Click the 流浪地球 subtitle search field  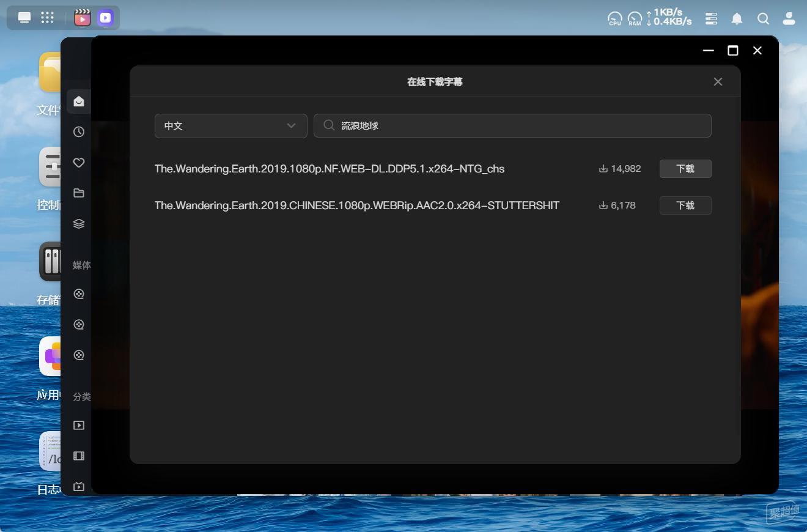[x=512, y=126]
